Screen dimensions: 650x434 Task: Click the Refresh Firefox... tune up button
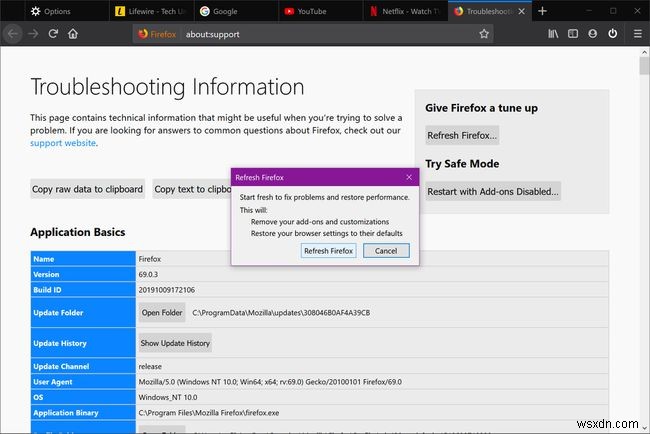coord(462,136)
